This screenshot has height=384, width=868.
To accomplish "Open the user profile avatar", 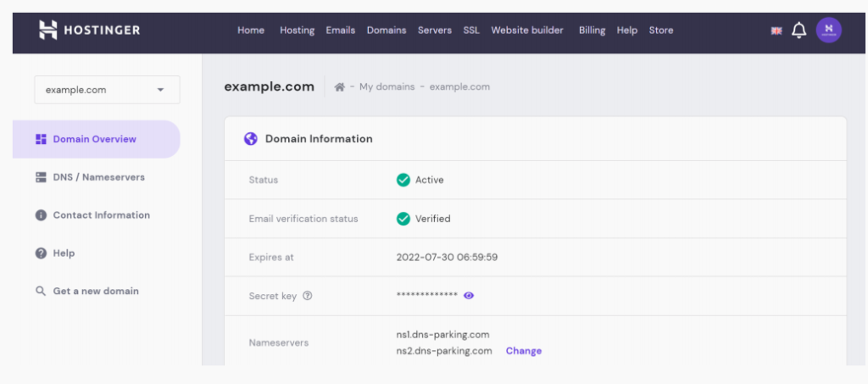I will tap(828, 31).
